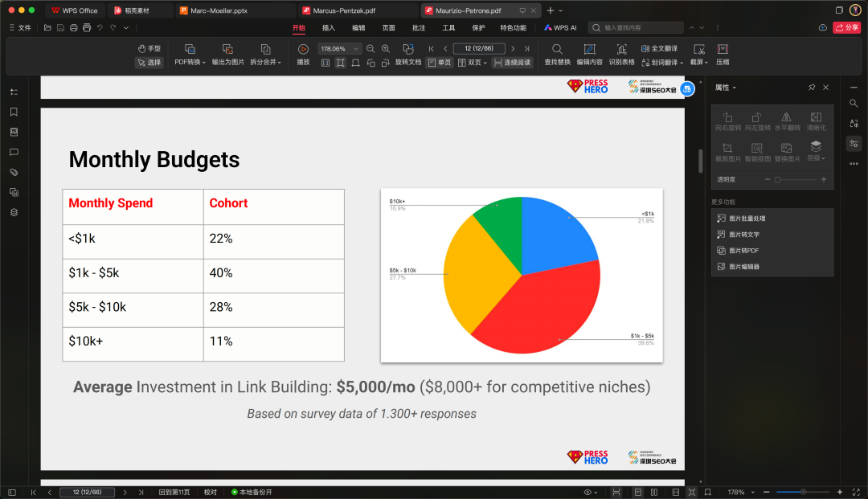Click the red 分享 share button
Image resolution: width=868 pixels, height=499 pixels.
(847, 27)
